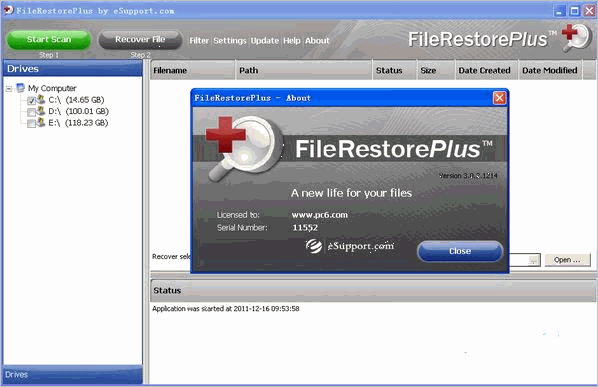Click the Drives panel header
The image size is (598, 387).
tap(72, 69)
